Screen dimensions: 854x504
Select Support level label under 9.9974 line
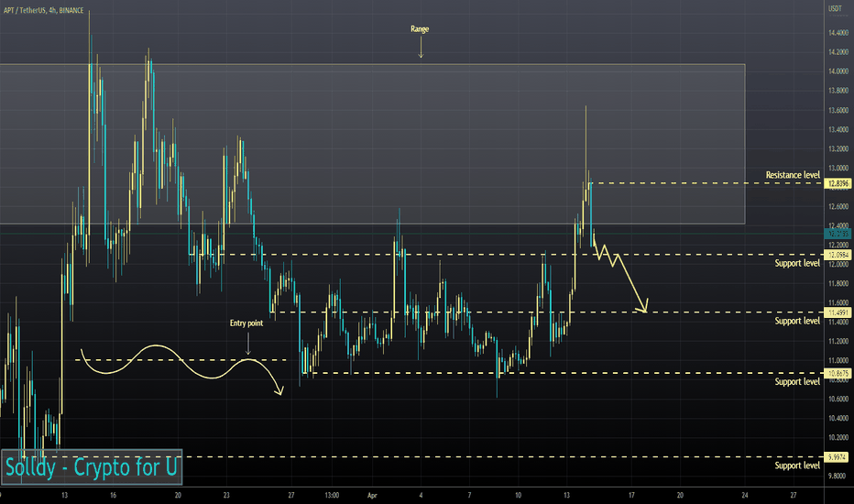point(797,466)
